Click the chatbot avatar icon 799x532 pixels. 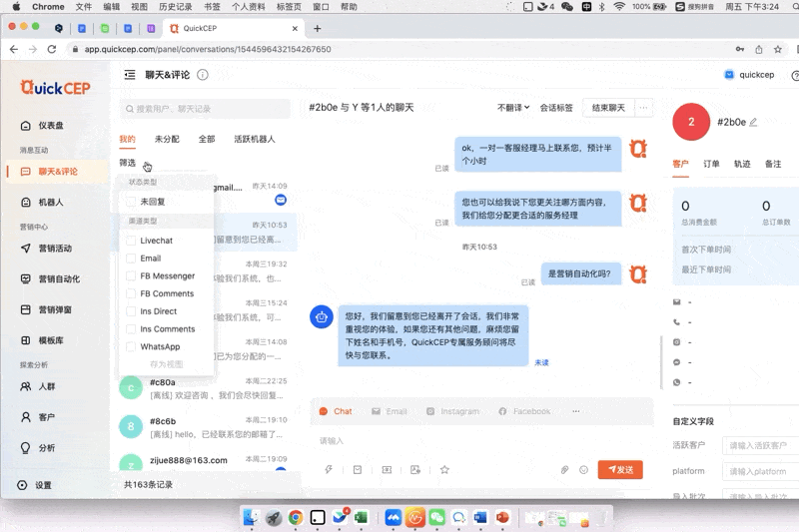(x=322, y=316)
